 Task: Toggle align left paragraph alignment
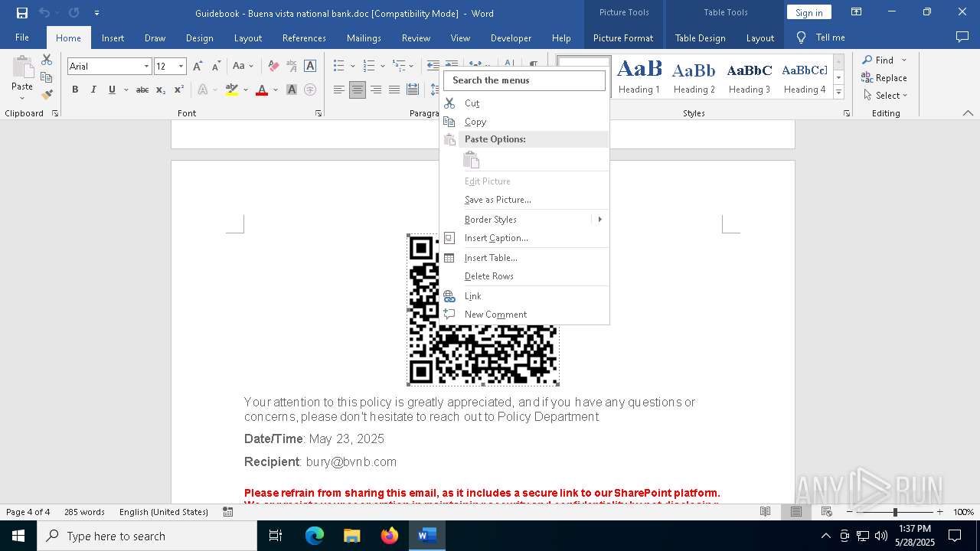(339, 90)
